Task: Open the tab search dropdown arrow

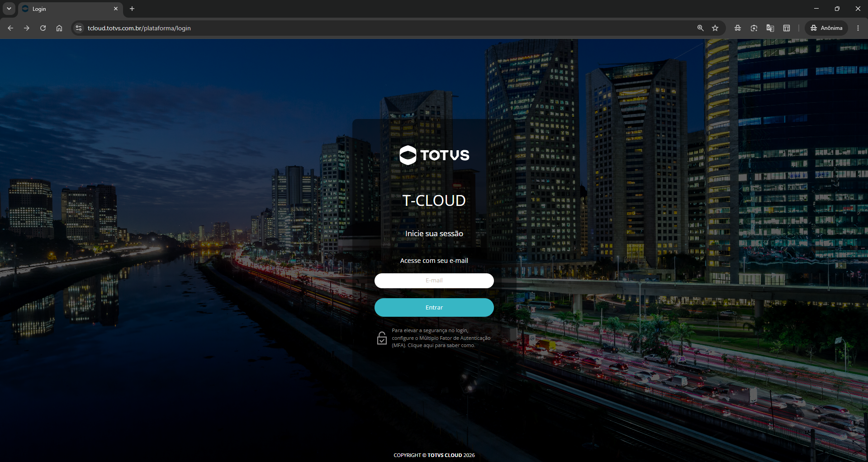Action: pos(9,9)
